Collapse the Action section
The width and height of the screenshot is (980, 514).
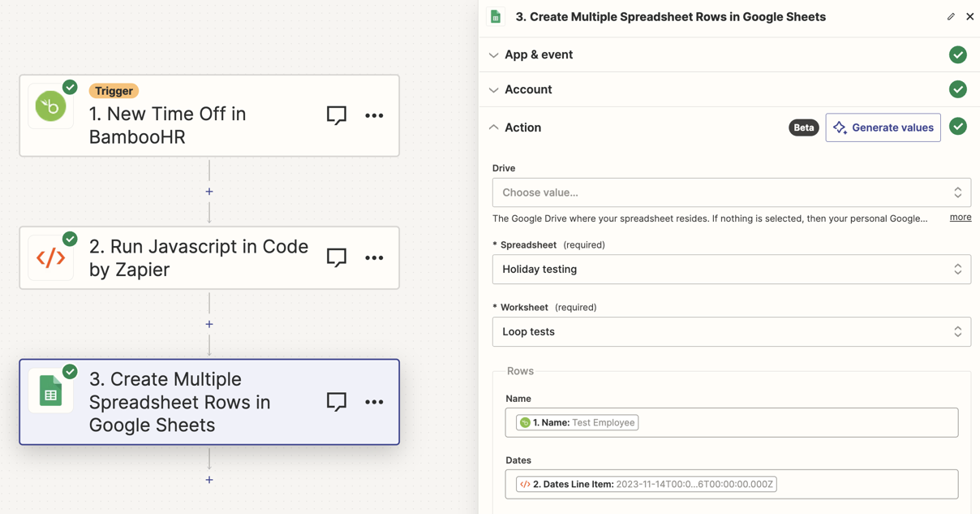coord(493,127)
